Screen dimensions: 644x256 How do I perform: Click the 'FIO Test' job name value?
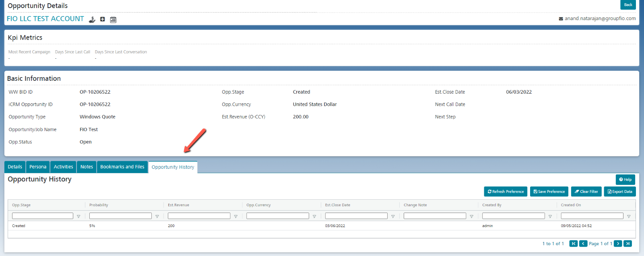point(89,129)
